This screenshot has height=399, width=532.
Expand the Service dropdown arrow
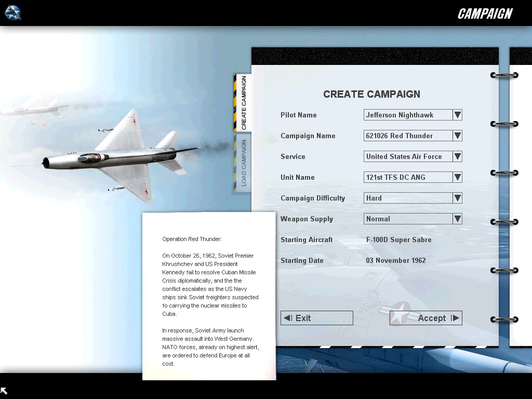457,156
